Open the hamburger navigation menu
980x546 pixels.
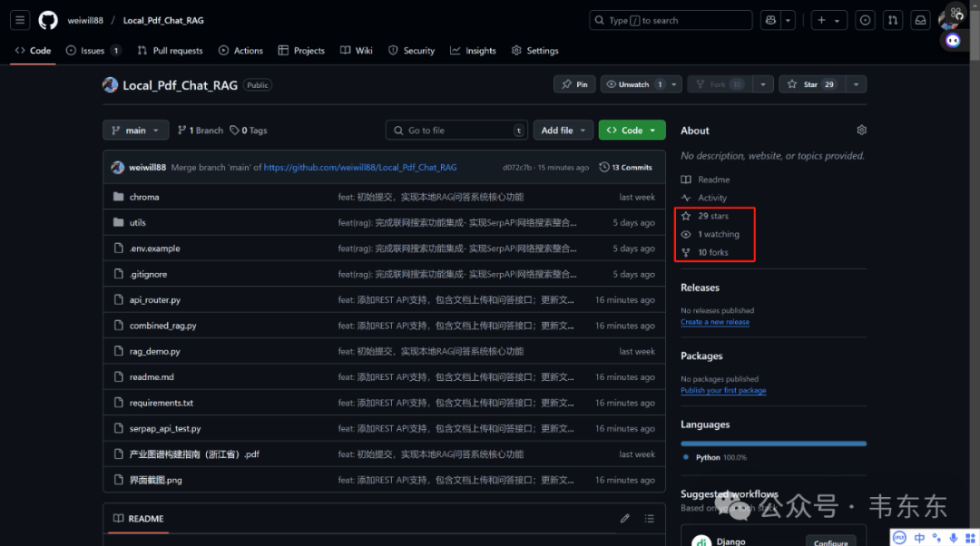pyautogui.click(x=20, y=20)
